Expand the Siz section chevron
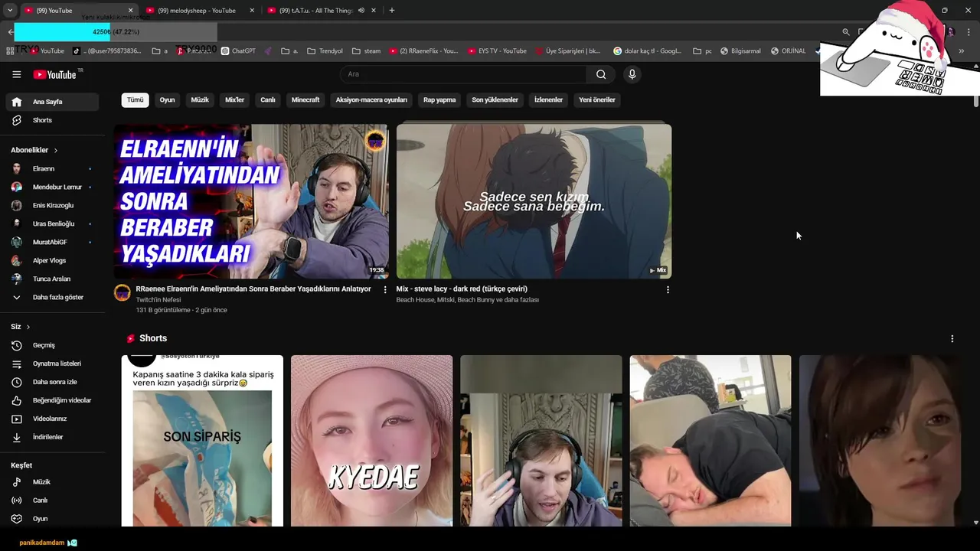This screenshot has height=551, width=980. pyautogui.click(x=28, y=327)
